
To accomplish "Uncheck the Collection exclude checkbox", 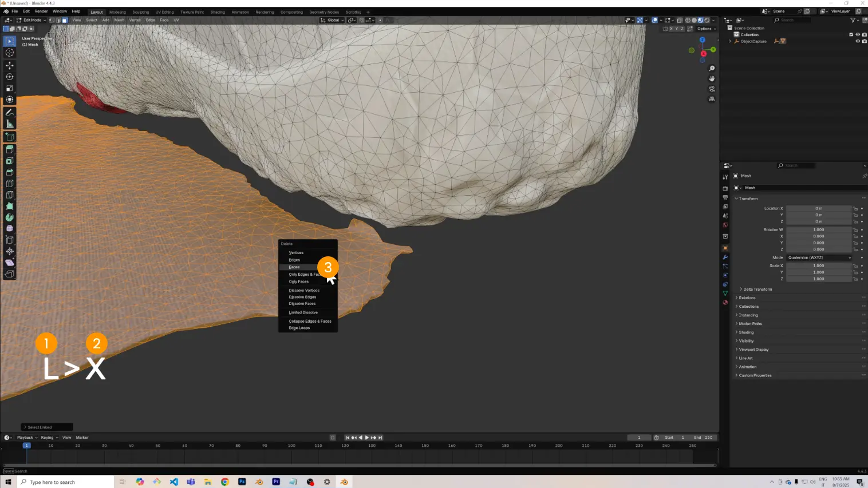I will pyautogui.click(x=851, y=34).
